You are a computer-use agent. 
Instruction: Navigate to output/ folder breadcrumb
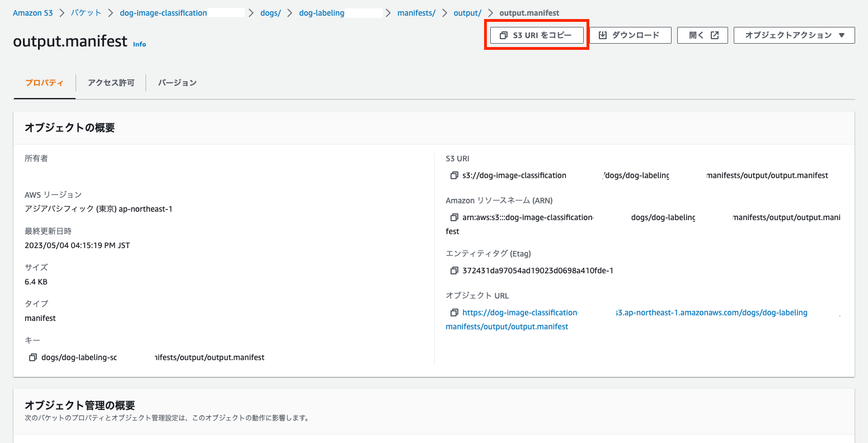click(x=467, y=13)
